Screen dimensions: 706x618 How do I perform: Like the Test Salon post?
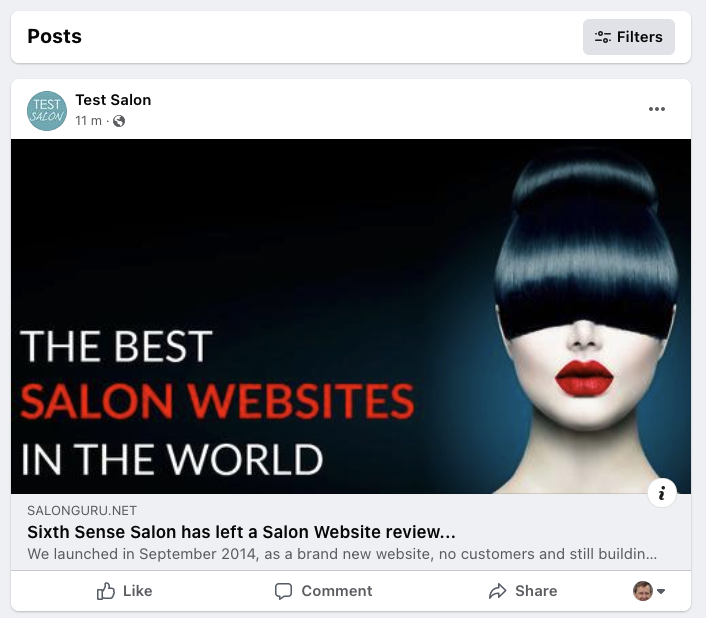[x=124, y=591]
